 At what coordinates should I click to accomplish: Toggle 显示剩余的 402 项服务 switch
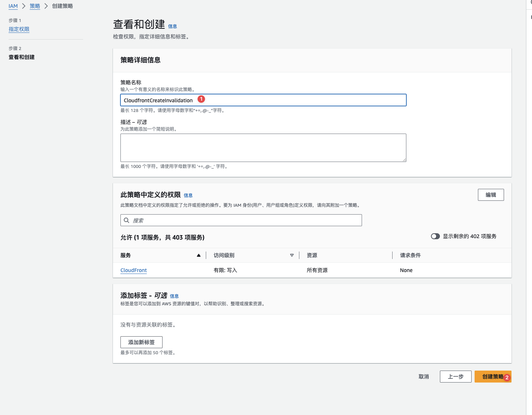[x=435, y=236]
